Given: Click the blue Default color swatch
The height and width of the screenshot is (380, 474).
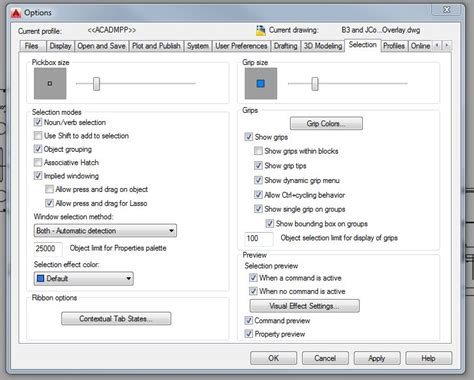Looking at the screenshot, I should tap(40, 278).
